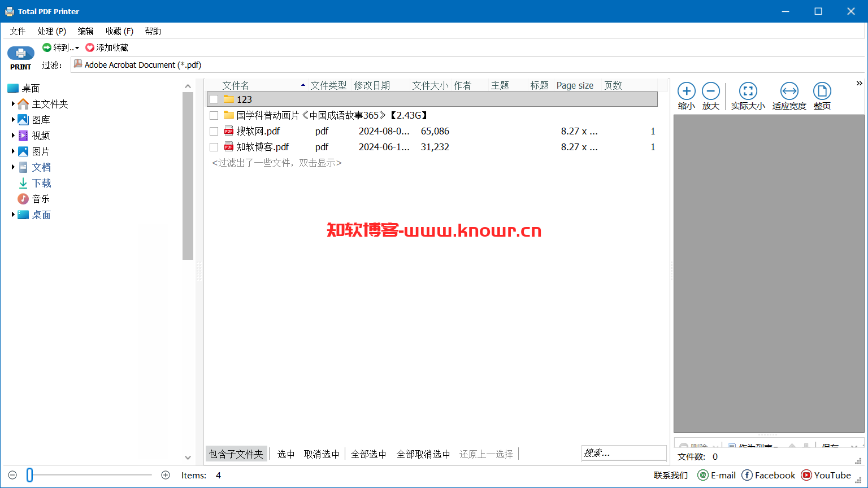Click the 取消选中 button
This screenshot has width=868, height=488.
(322, 454)
